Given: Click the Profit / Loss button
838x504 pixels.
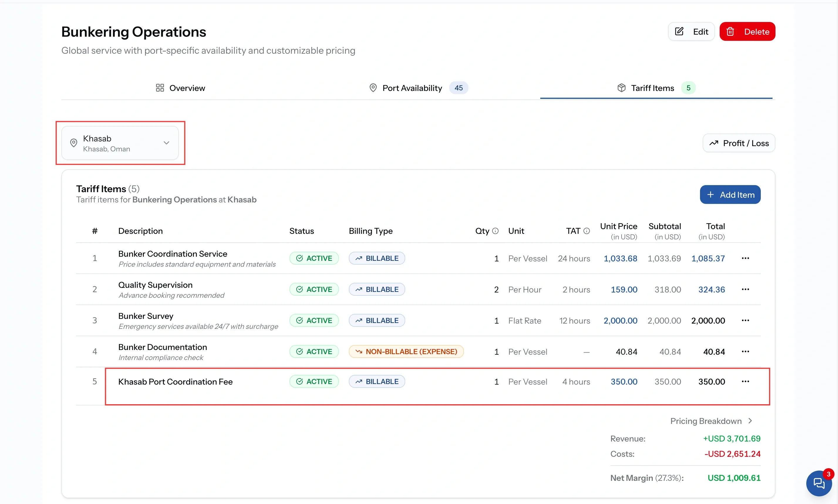Looking at the screenshot, I should (739, 143).
